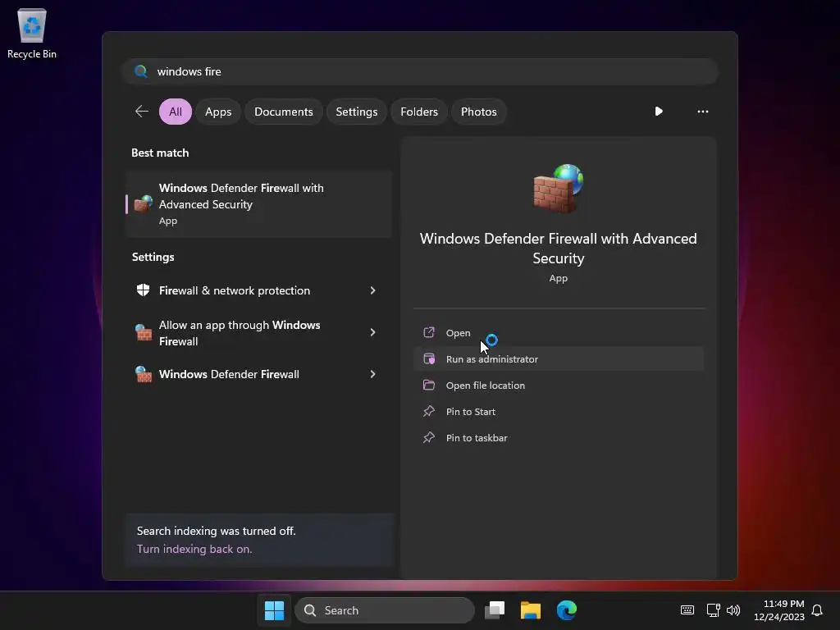Select Allow an app through Windows Firewall result
Image resolution: width=840 pixels, height=630 pixels.
(x=259, y=333)
